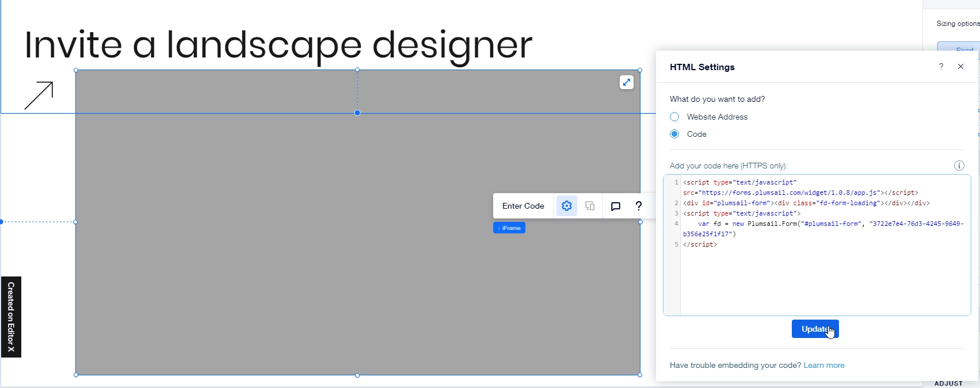
Task: Click code line 2 with plumsail-form div
Action: (806, 203)
